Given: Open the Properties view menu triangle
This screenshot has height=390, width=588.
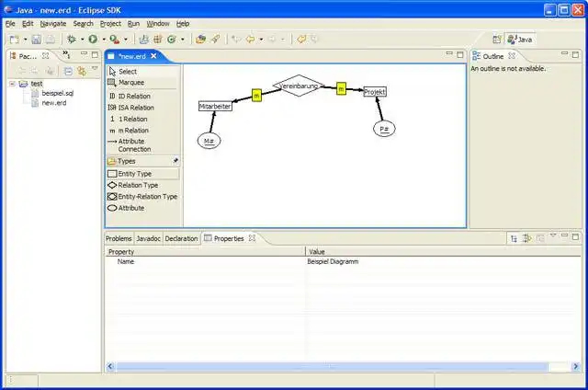Looking at the screenshot, I should (x=553, y=235).
